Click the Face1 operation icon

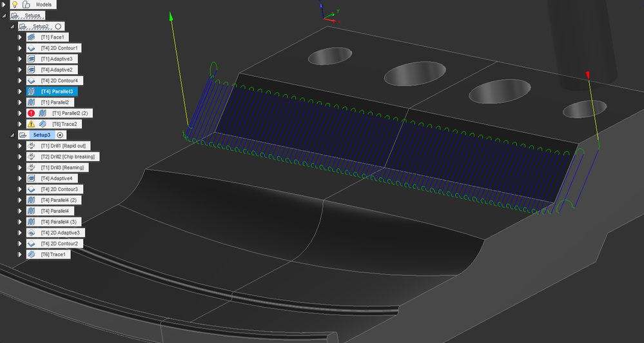pyautogui.click(x=31, y=37)
